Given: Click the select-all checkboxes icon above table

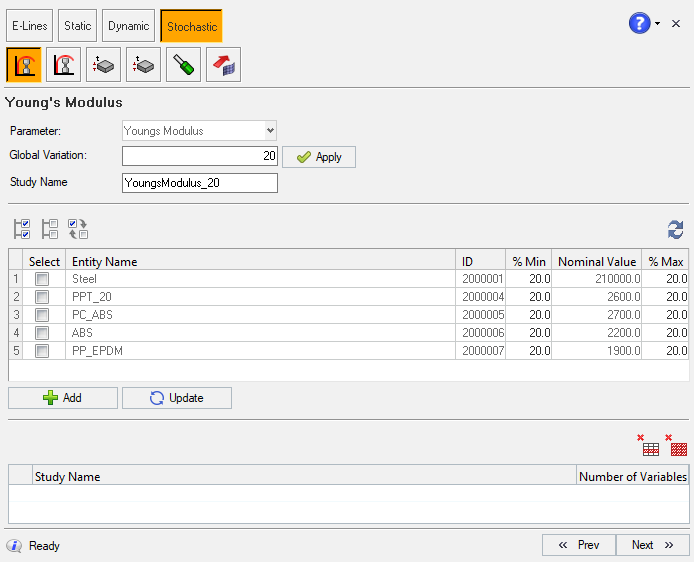Looking at the screenshot, I should [x=22, y=229].
